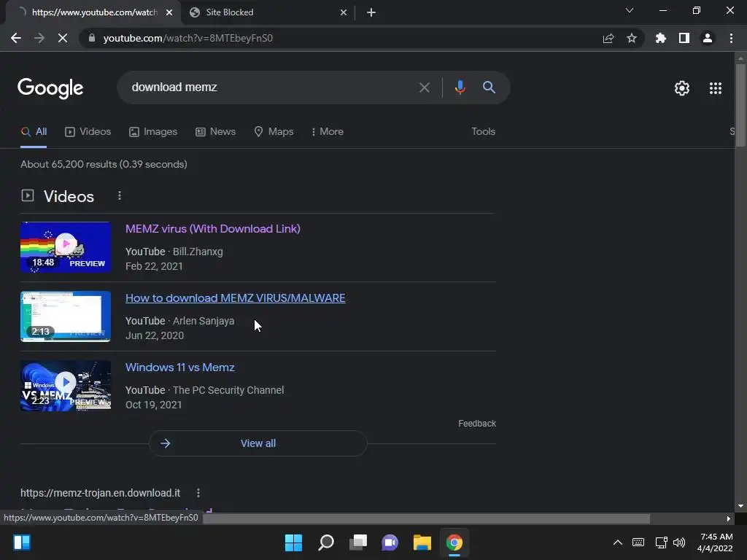Click the vertical scrollbar thumb

click(740, 105)
